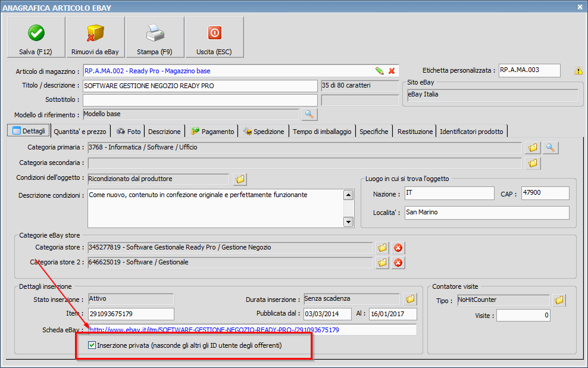Click the Categoria store 2 field

pos(230,263)
